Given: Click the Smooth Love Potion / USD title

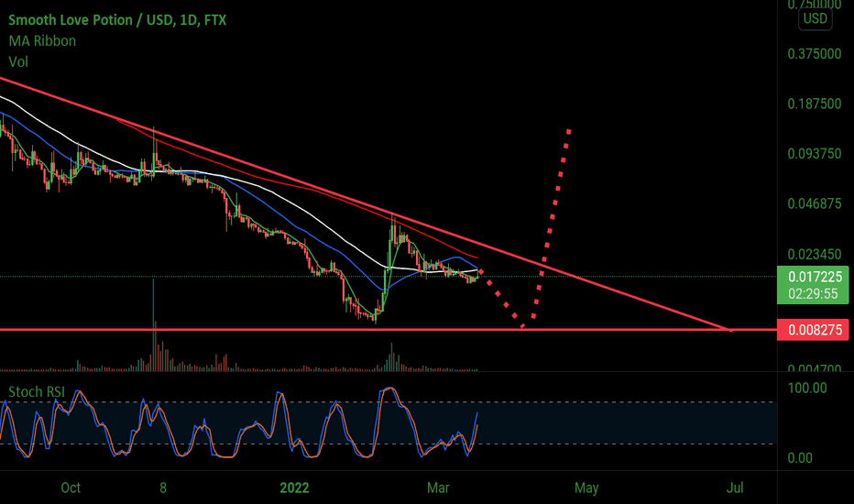Looking at the screenshot, I should tap(117, 20).
